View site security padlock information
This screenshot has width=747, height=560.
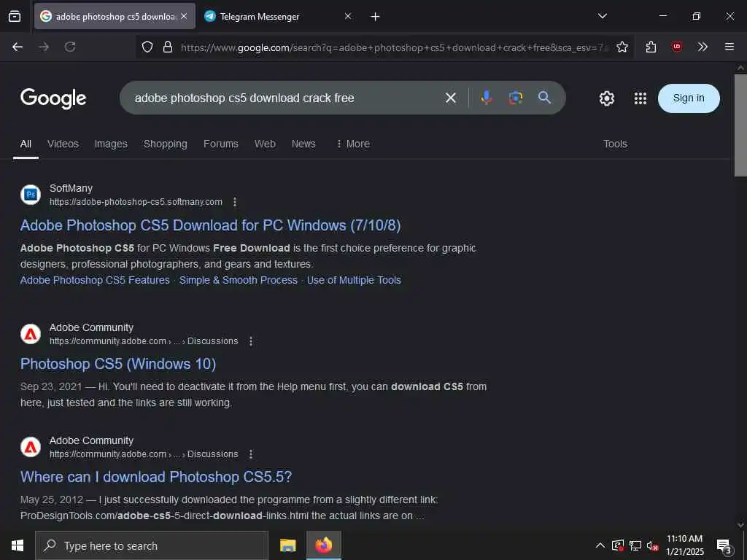[x=168, y=47]
